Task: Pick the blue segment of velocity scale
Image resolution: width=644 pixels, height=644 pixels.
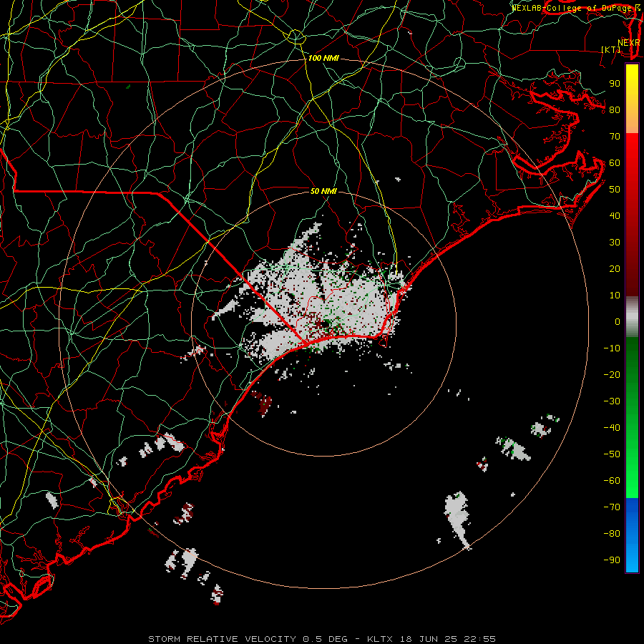Action: tap(632, 535)
